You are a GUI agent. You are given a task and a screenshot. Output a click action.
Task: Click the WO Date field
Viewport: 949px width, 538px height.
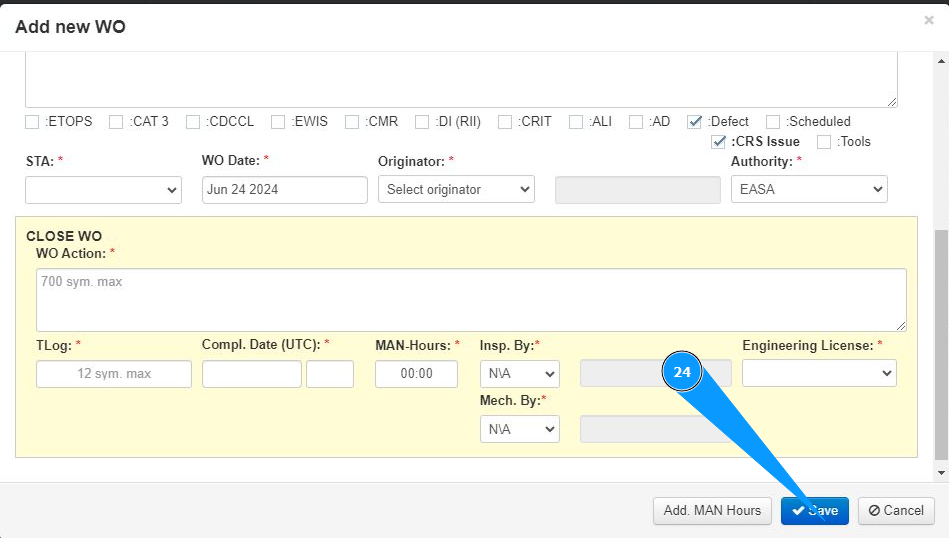coord(285,190)
